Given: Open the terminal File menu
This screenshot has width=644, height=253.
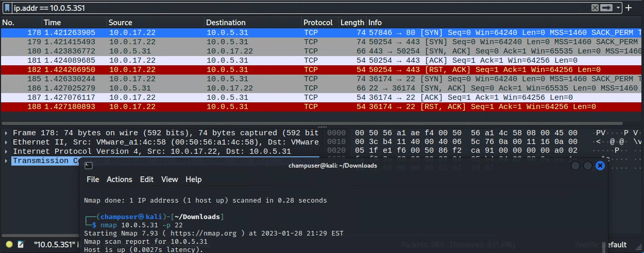Looking at the screenshot, I should [93, 179].
